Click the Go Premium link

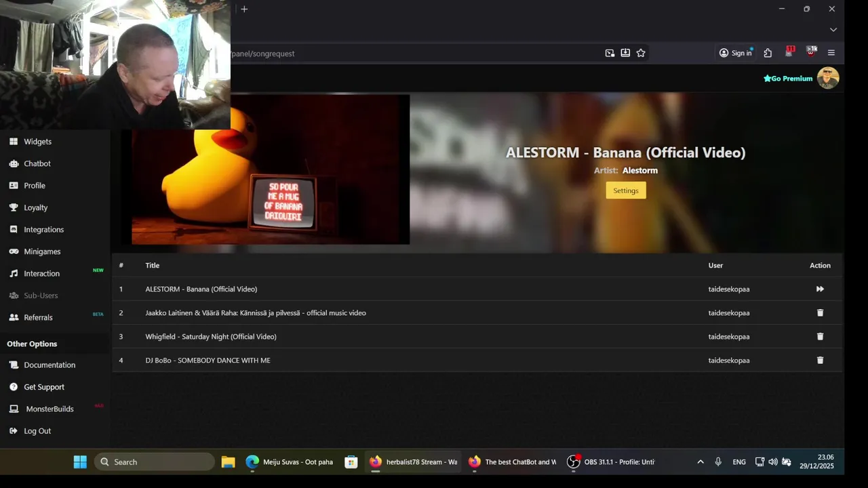(x=788, y=79)
